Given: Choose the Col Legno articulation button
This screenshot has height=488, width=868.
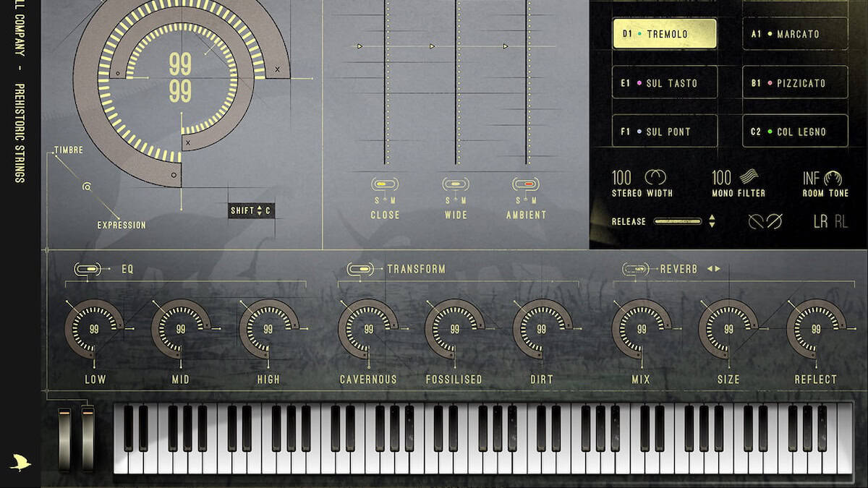Looking at the screenshot, I should (x=794, y=132).
